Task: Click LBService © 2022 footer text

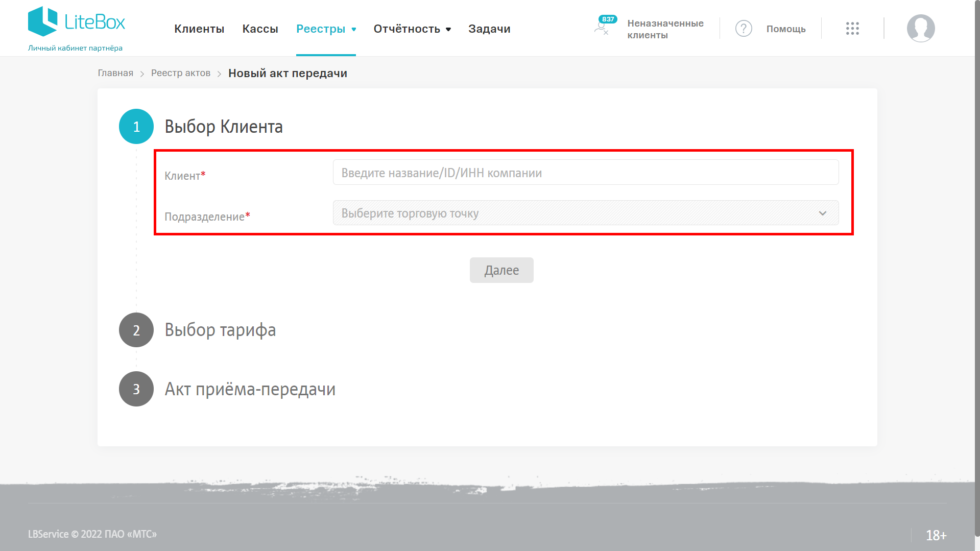Action: (92, 534)
